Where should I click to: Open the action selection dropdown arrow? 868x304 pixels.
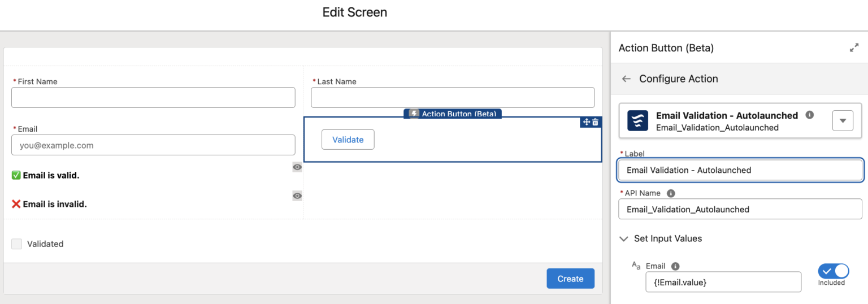tap(843, 120)
